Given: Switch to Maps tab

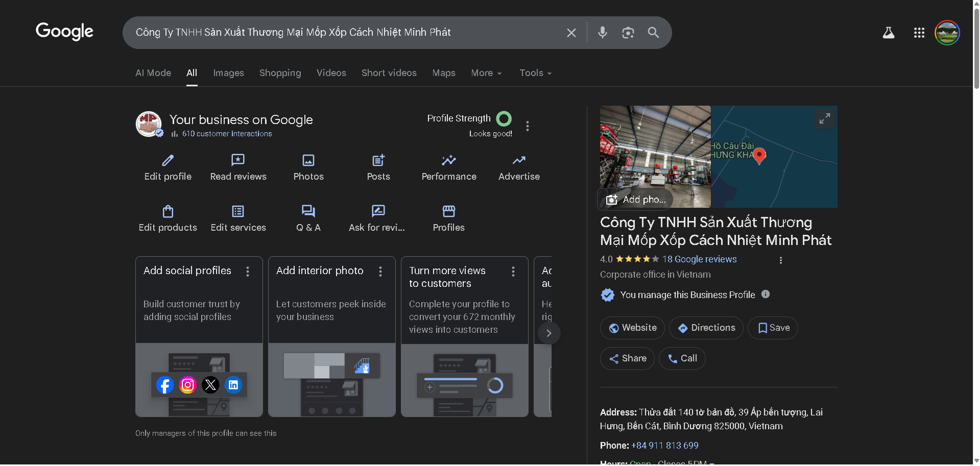Looking at the screenshot, I should (444, 73).
